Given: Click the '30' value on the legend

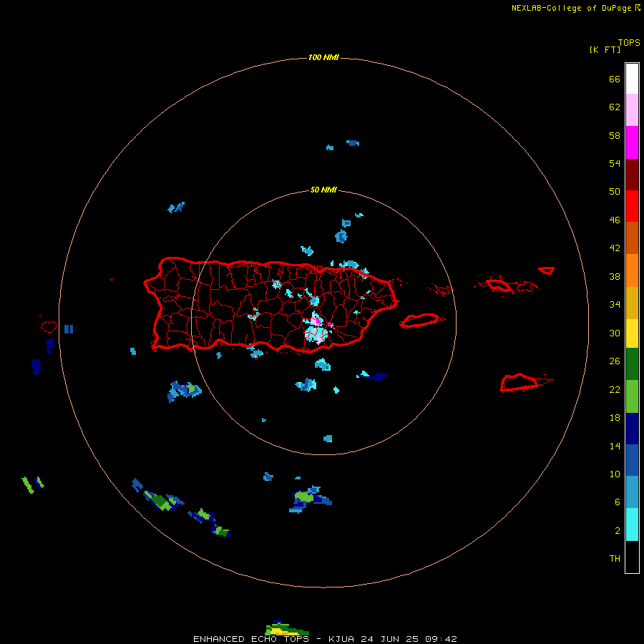Looking at the screenshot, I should point(615,333).
